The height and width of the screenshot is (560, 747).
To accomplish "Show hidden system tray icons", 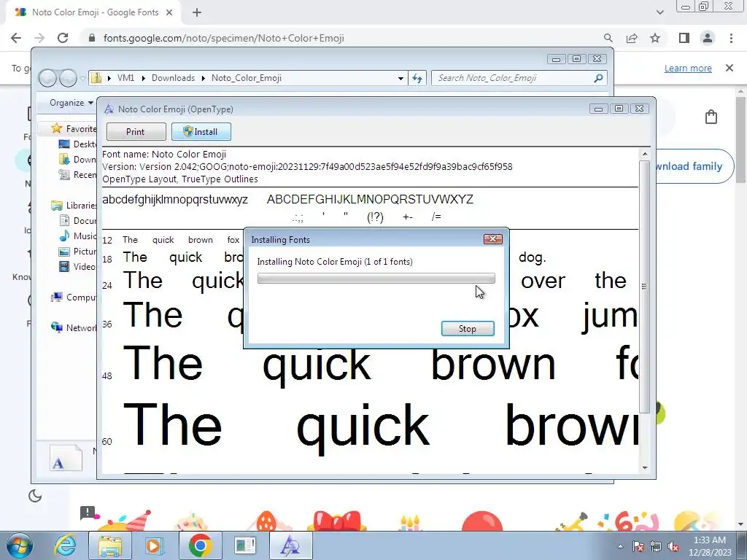I will [620, 546].
